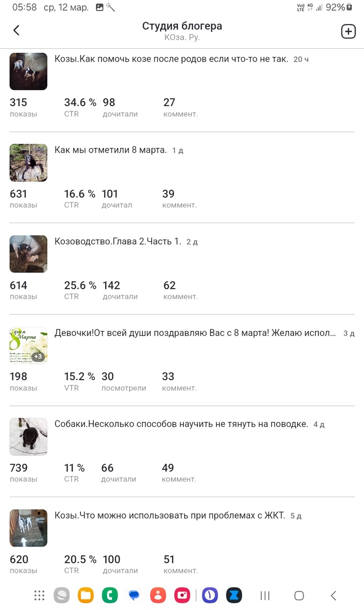The height and width of the screenshot is (610, 364).
Task: Open the app drawer grid icon
Action: coord(39,595)
